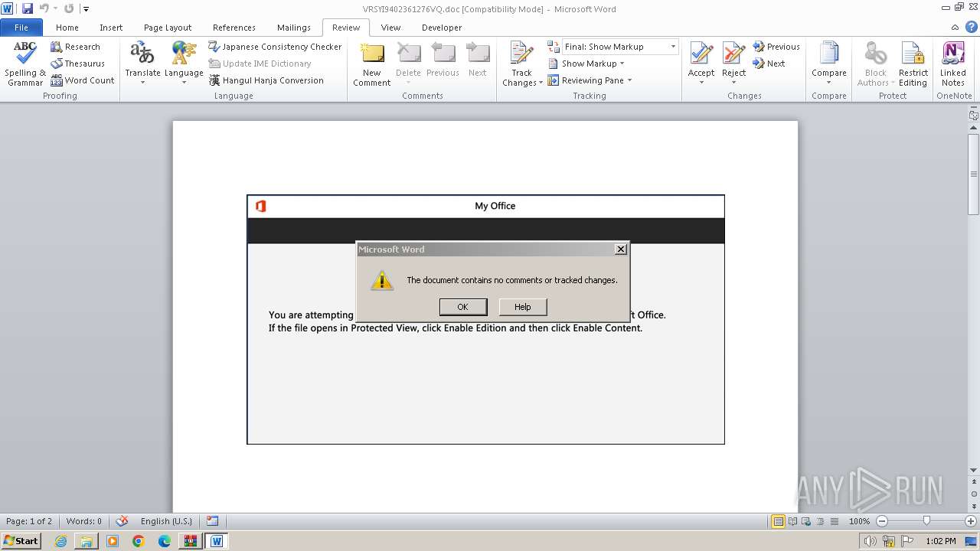This screenshot has width=980, height=551.
Task: Open Hangul Hanja Conversion
Action: pyautogui.click(x=266, y=80)
